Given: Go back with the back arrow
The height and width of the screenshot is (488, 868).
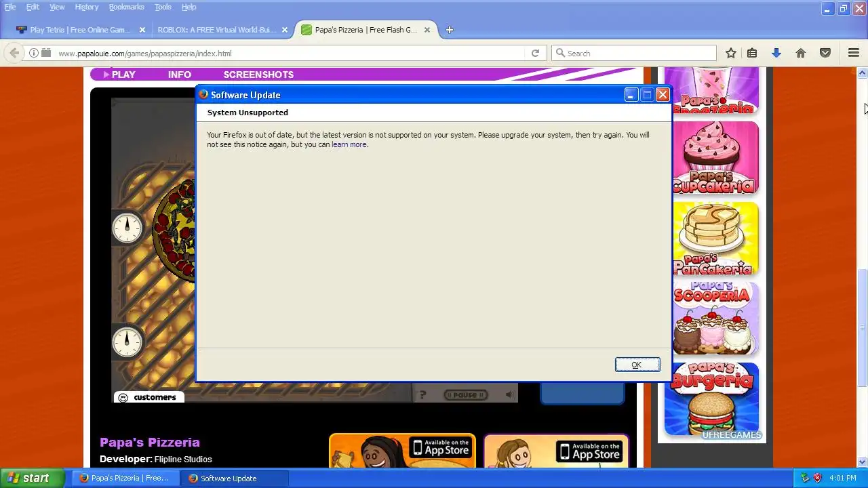Looking at the screenshot, I should coord(14,53).
